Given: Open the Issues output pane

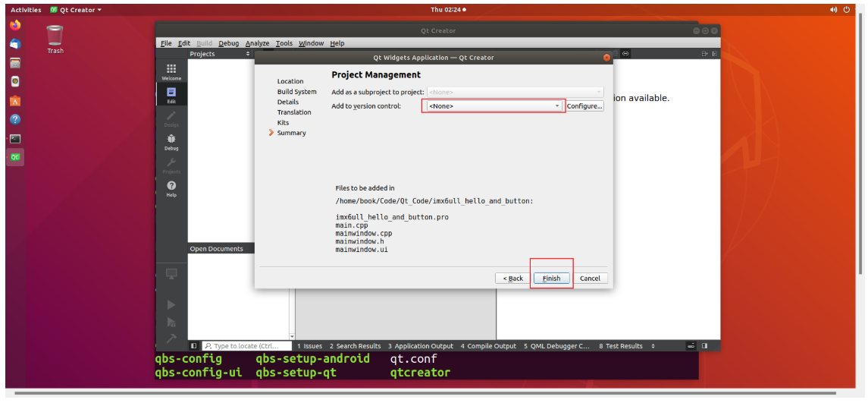Looking at the screenshot, I should pyautogui.click(x=309, y=346).
